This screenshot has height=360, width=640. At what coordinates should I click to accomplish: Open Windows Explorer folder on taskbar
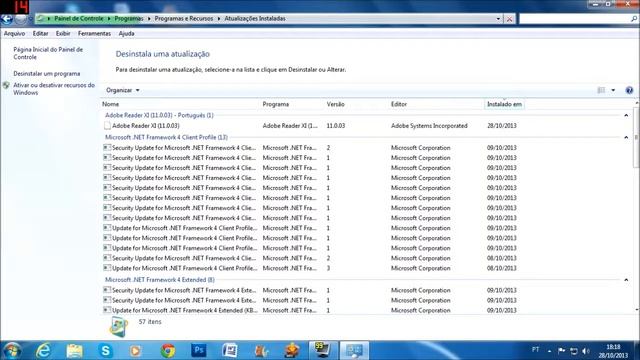[x=74, y=351]
